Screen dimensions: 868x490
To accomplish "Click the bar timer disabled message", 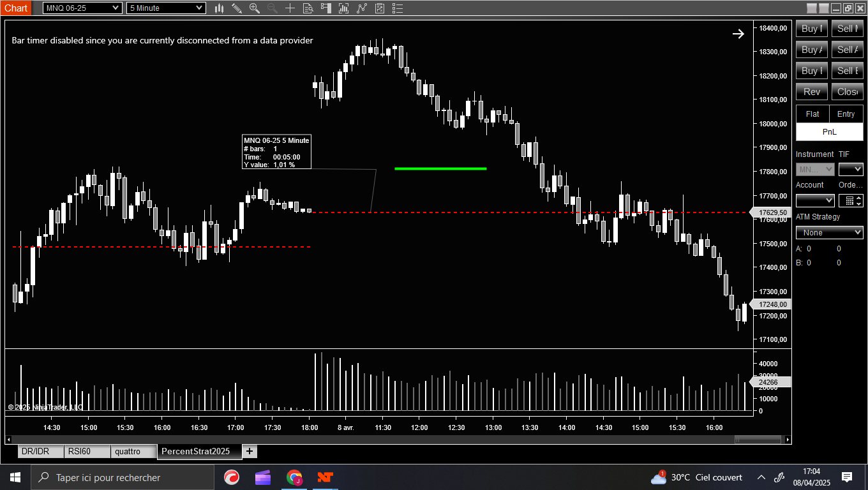I will pyautogui.click(x=162, y=40).
